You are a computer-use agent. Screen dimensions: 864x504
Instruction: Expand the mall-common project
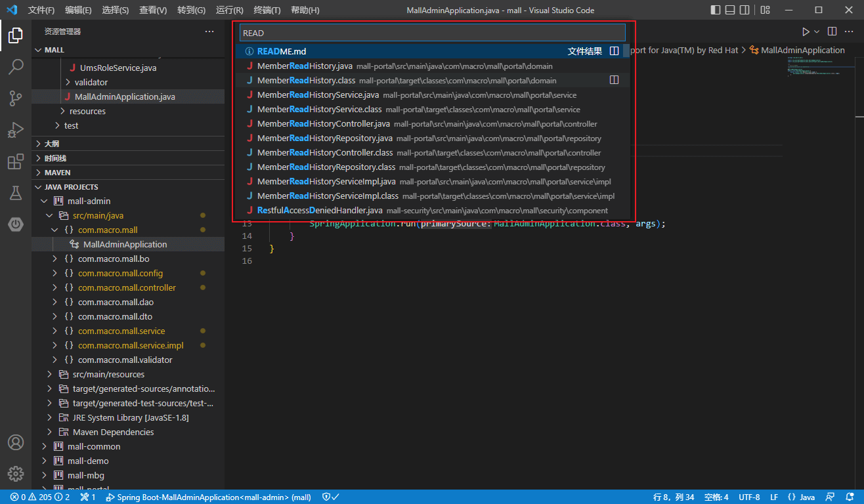pos(44,446)
